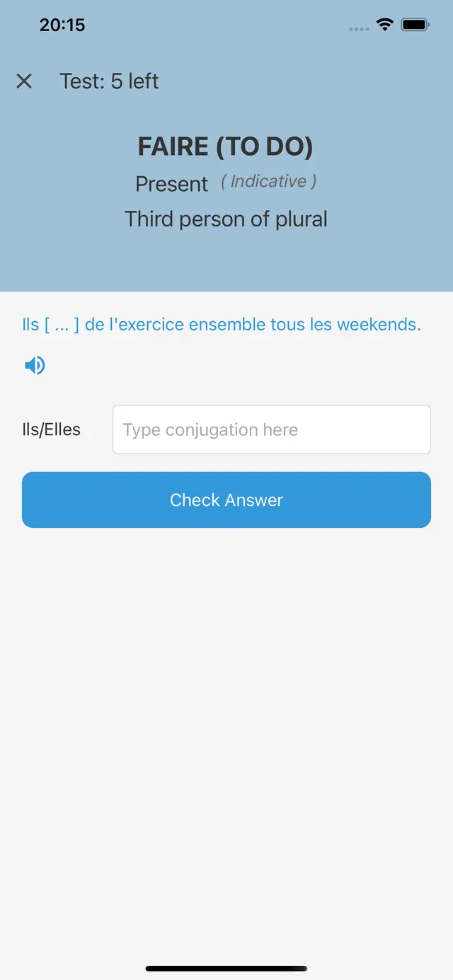Tap the Wi-Fi icon in the status bar
Screen dimensions: 453x980
(385, 25)
